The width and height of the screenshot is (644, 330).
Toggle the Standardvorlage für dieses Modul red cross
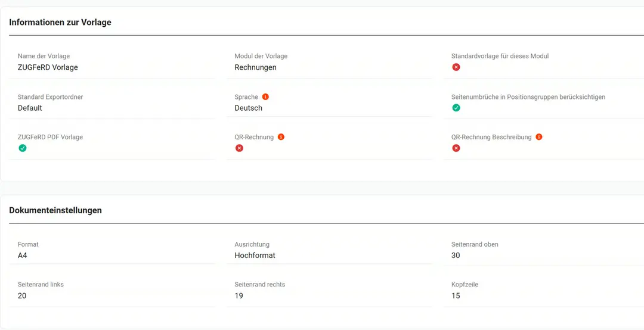tap(456, 67)
